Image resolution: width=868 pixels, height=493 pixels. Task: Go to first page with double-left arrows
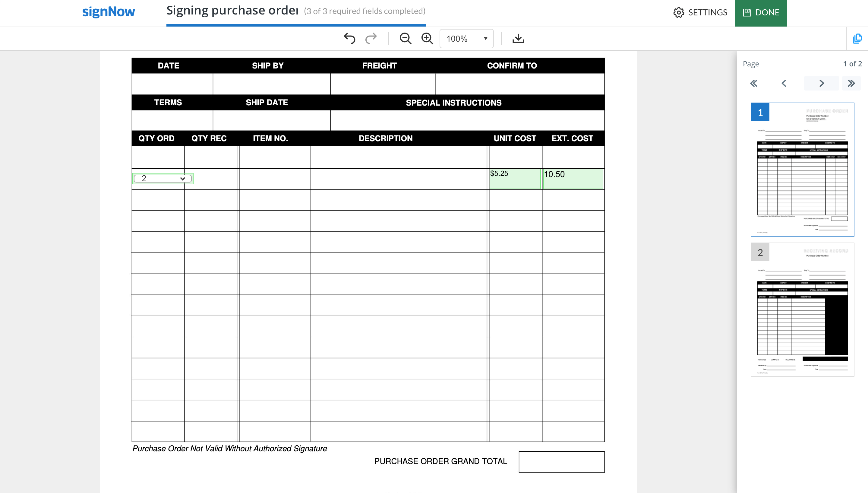tap(754, 83)
